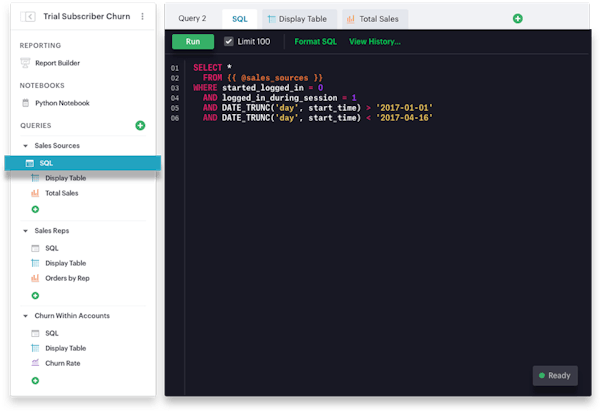
Task: Open Display Table under Sales Reps
Action: tap(65, 263)
